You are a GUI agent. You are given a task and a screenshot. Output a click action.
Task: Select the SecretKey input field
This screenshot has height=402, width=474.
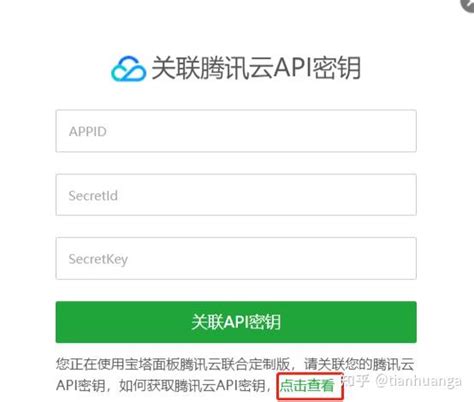(236, 259)
